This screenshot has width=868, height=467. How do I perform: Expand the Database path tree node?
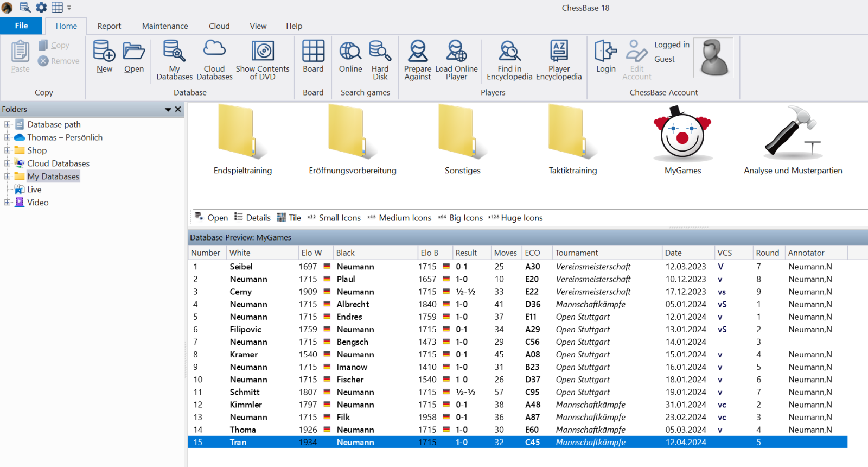[7, 124]
